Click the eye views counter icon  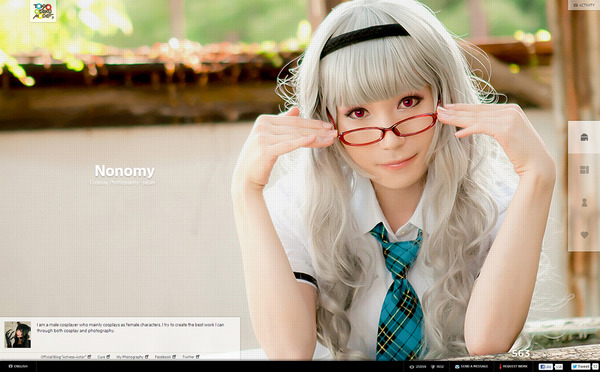pyautogui.click(x=412, y=367)
